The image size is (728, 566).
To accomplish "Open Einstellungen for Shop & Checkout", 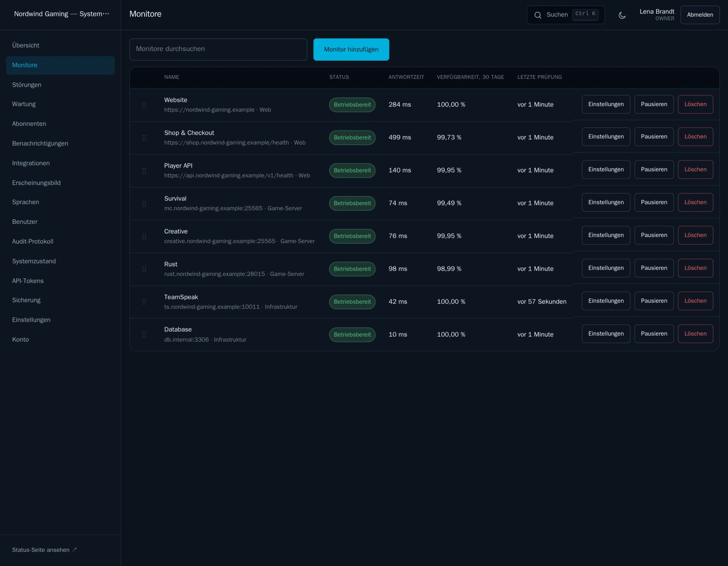I will [x=606, y=136].
